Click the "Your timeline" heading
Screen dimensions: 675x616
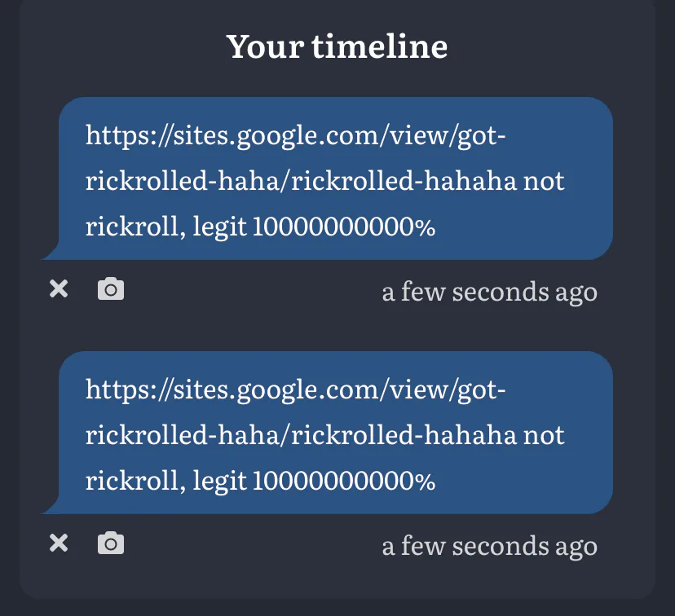point(337,46)
